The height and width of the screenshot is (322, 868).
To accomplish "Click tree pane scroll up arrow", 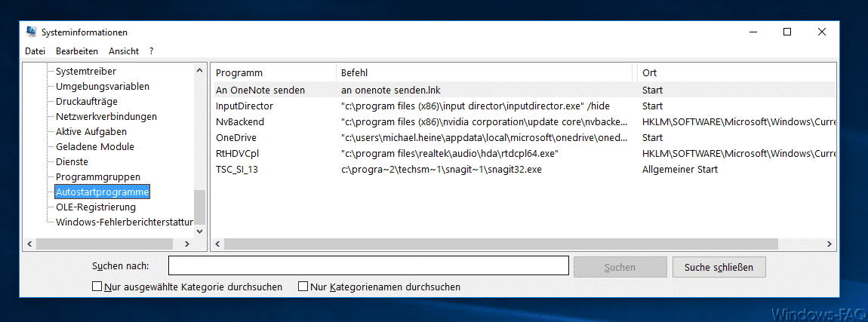I will click(x=200, y=70).
